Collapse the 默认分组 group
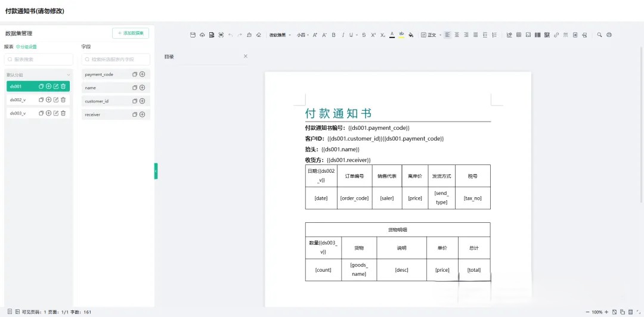The image size is (644, 317). pos(68,75)
